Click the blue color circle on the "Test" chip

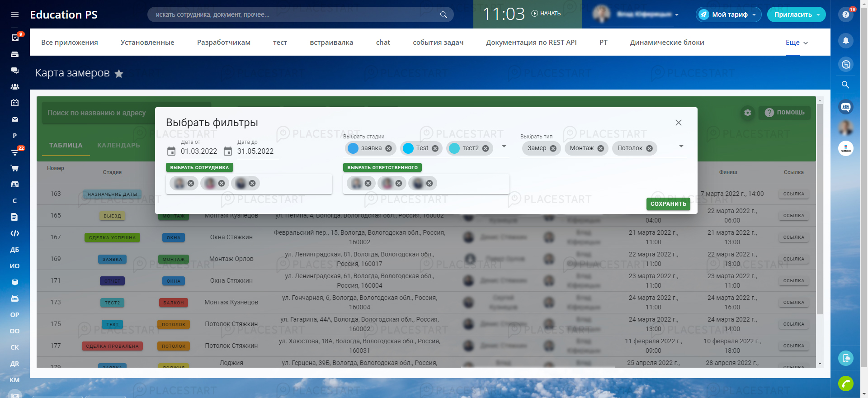point(408,148)
